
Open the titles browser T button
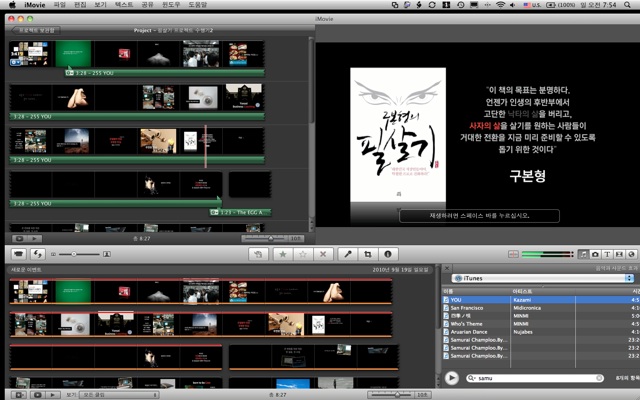(607, 254)
